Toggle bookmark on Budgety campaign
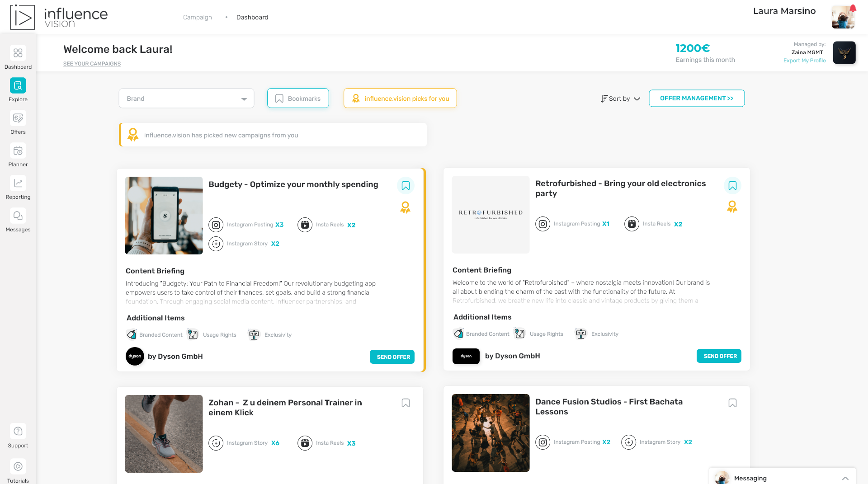Image resolution: width=868 pixels, height=484 pixels. click(406, 186)
